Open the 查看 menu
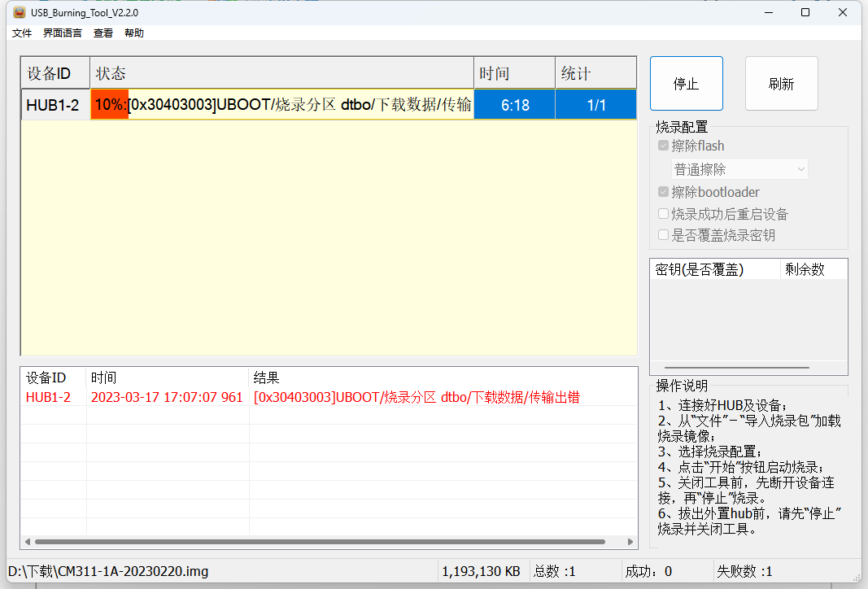 click(103, 33)
